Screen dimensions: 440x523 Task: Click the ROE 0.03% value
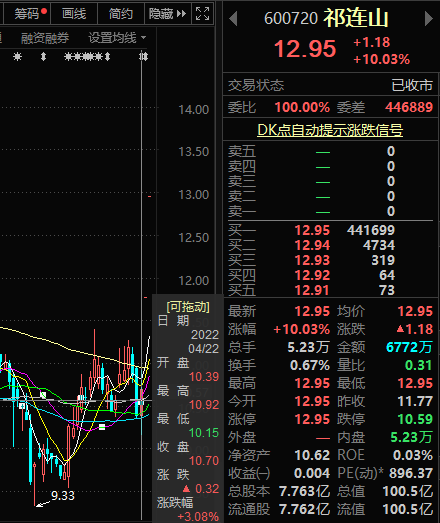click(413, 455)
